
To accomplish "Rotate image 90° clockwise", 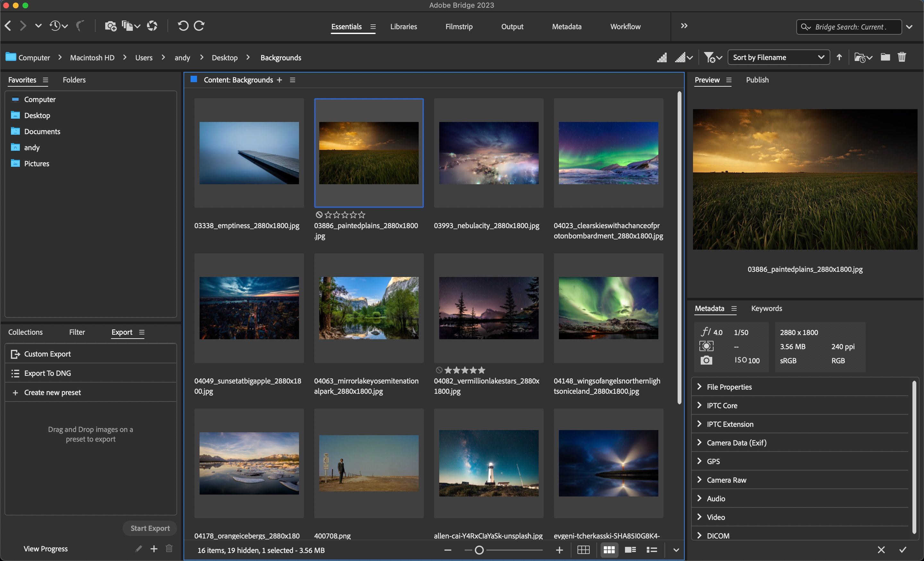I will point(199,26).
